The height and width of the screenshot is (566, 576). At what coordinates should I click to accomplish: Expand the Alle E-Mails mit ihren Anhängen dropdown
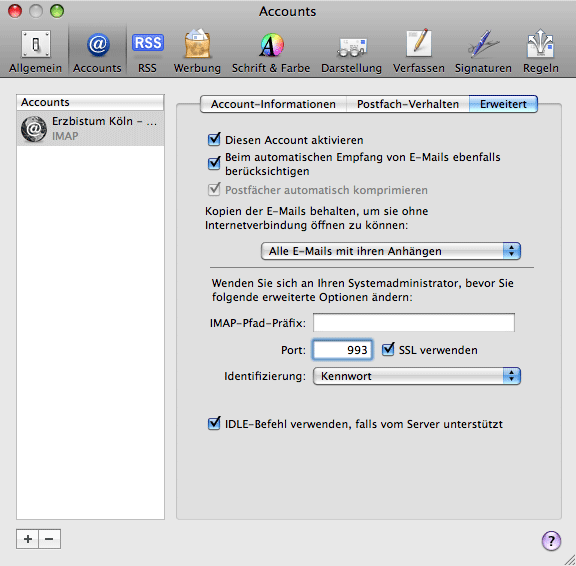pyautogui.click(x=391, y=251)
